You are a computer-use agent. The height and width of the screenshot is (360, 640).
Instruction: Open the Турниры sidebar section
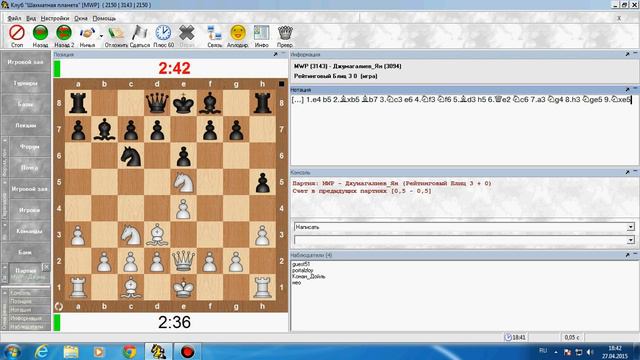[x=26, y=83]
